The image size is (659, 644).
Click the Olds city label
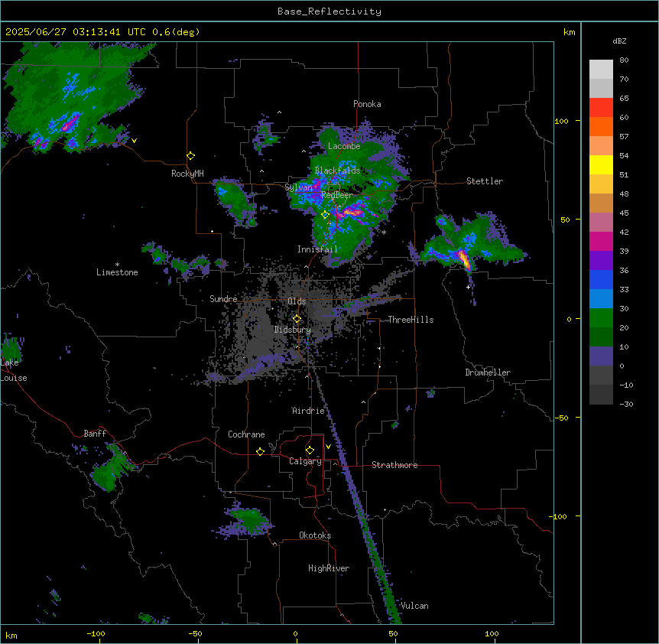pos(297,301)
